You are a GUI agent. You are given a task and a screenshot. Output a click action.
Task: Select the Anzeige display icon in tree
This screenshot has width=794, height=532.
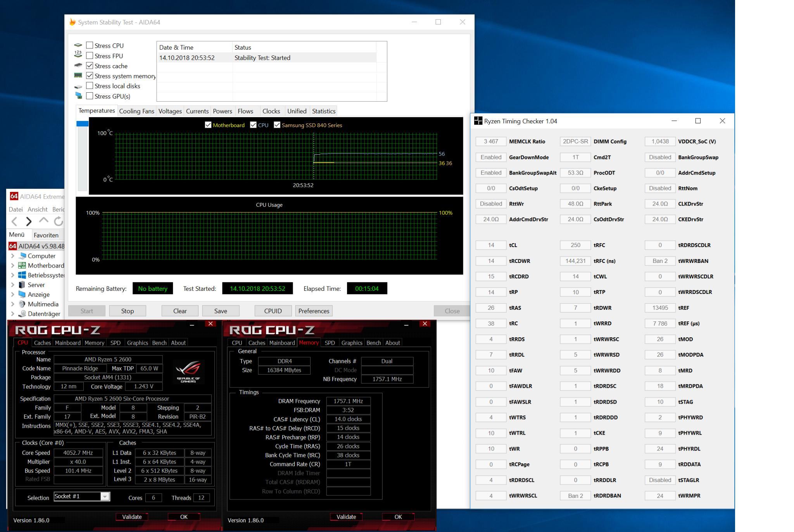pos(22,295)
